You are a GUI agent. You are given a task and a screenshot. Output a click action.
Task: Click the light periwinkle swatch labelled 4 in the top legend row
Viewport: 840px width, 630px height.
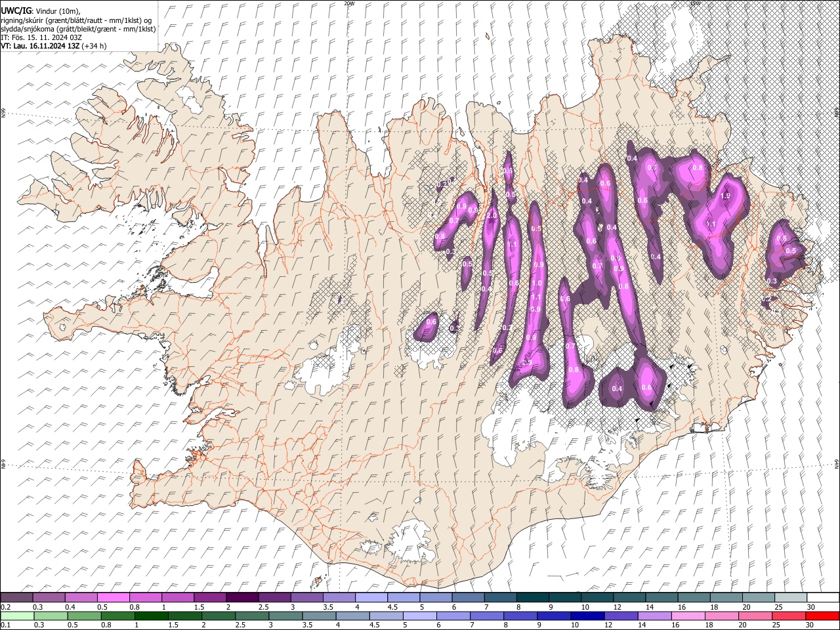coord(371,598)
